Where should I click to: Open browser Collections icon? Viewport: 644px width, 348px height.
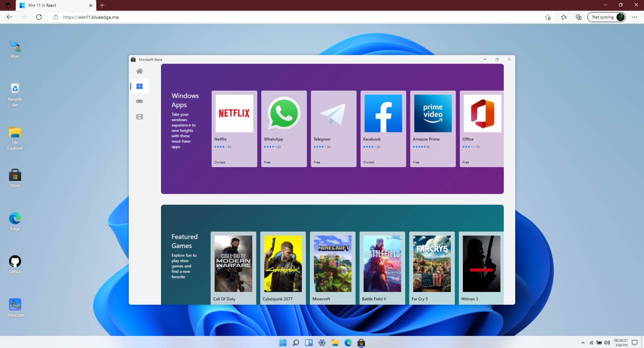[579, 17]
